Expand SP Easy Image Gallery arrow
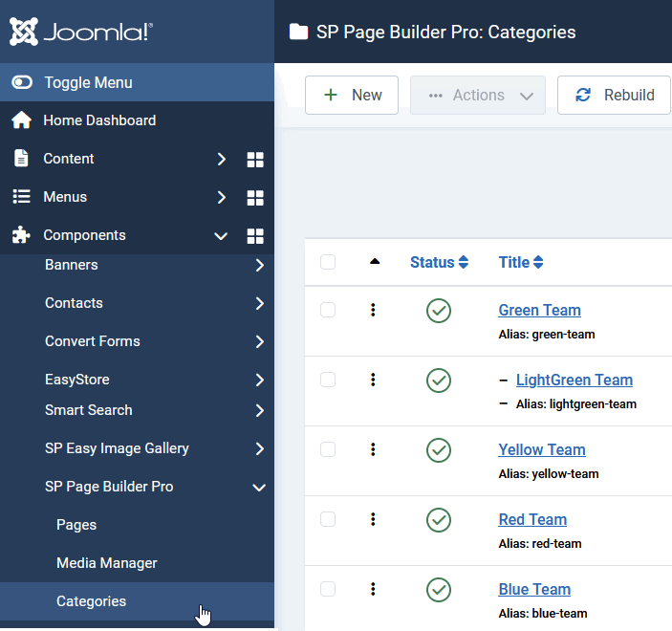This screenshot has width=672, height=631. click(260, 448)
